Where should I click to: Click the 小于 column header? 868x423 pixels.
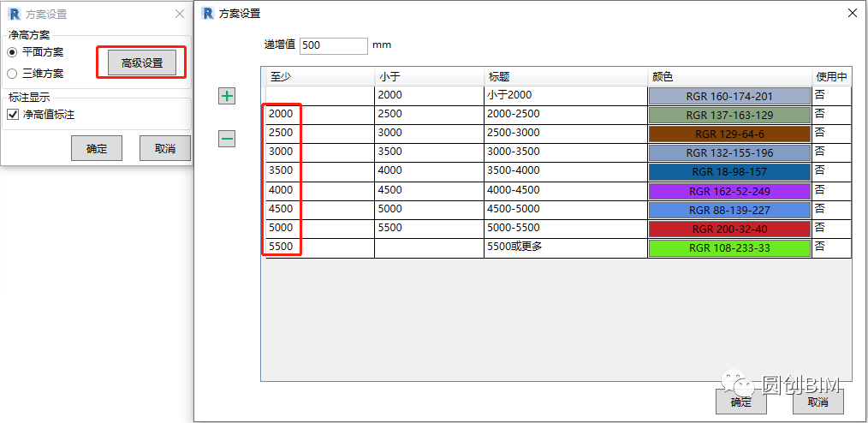click(429, 76)
